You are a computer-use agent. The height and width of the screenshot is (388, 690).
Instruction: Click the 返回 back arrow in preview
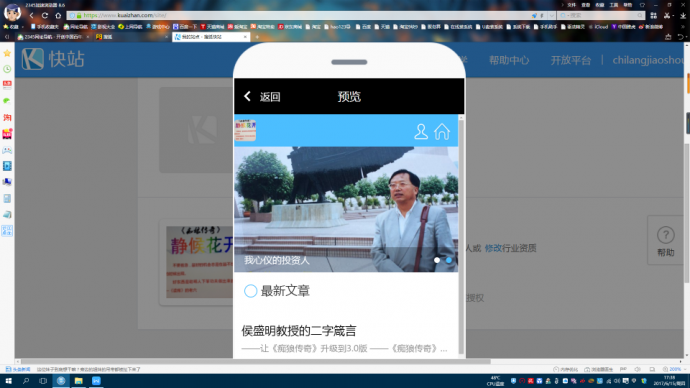pos(247,96)
